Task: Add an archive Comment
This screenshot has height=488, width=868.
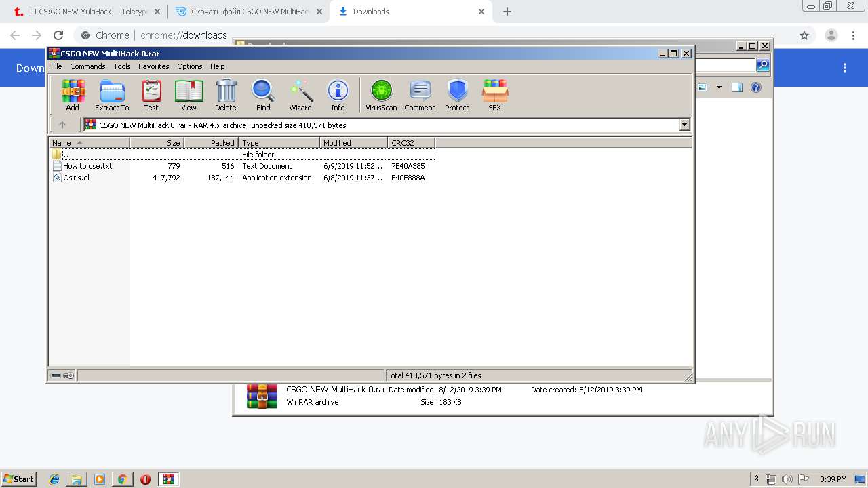Action: (420, 95)
